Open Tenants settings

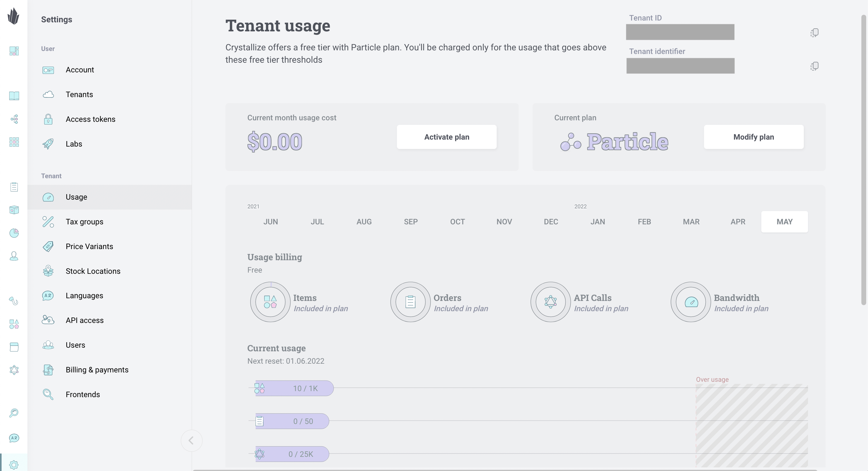click(109, 94)
